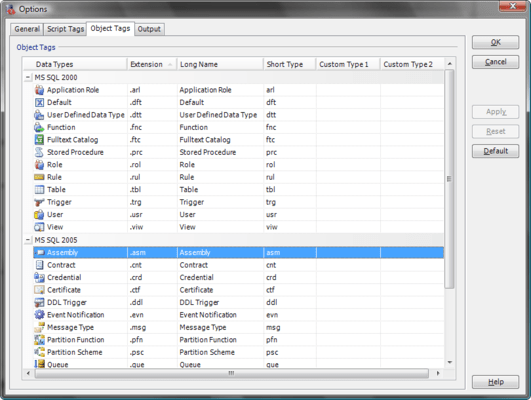
Task: Select the '.viw' extension cell
Action: 152,227
